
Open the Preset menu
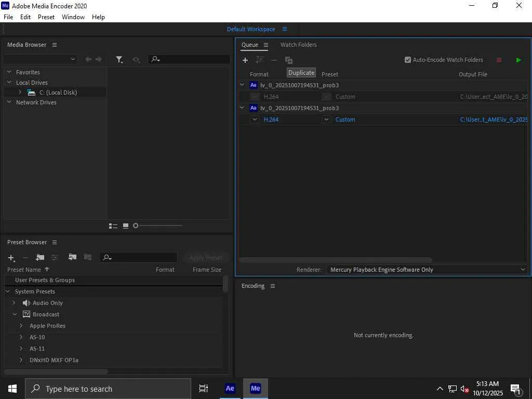click(46, 17)
